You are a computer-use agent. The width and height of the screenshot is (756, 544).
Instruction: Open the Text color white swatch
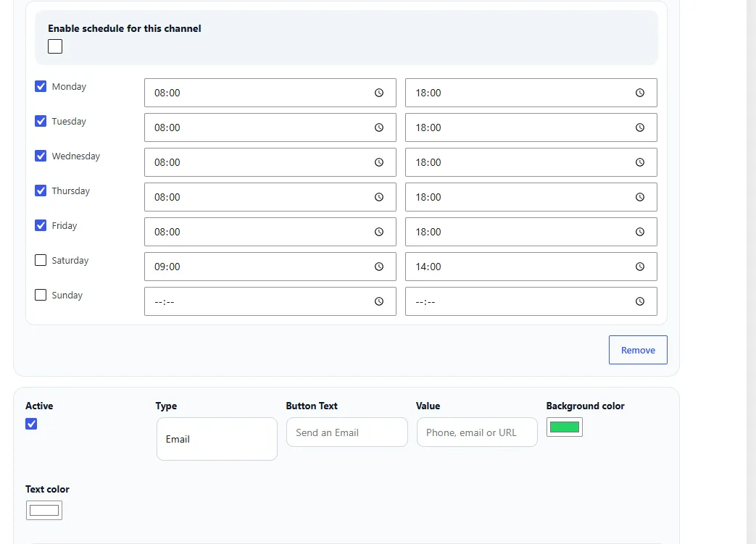coord(44,510)
